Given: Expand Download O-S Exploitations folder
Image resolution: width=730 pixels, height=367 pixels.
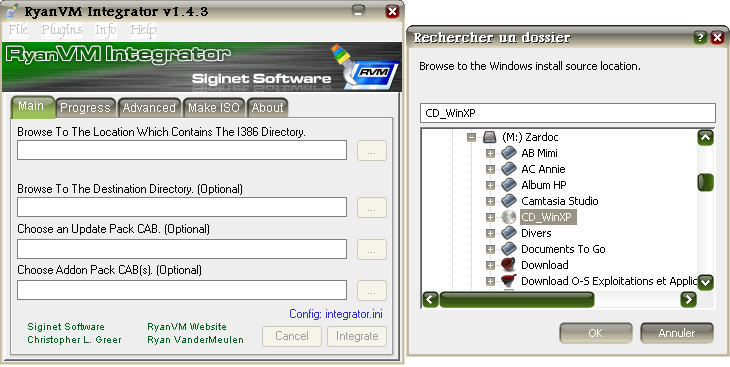Looking at the screenshot, I should 490,281.
